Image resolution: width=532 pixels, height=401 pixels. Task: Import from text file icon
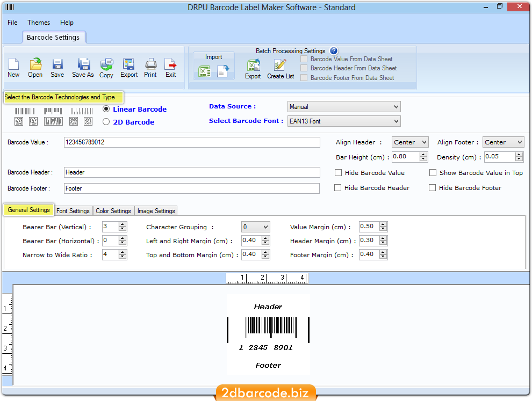click(222, 71)
